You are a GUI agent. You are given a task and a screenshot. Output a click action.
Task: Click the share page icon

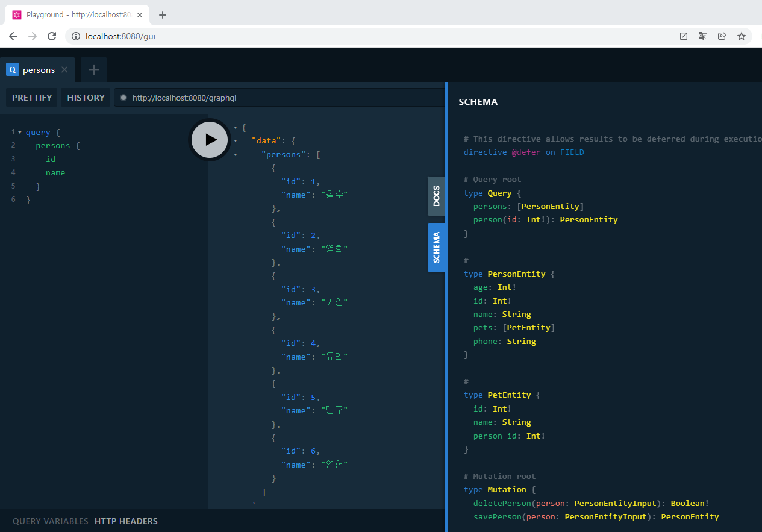(x=722, y=36)
